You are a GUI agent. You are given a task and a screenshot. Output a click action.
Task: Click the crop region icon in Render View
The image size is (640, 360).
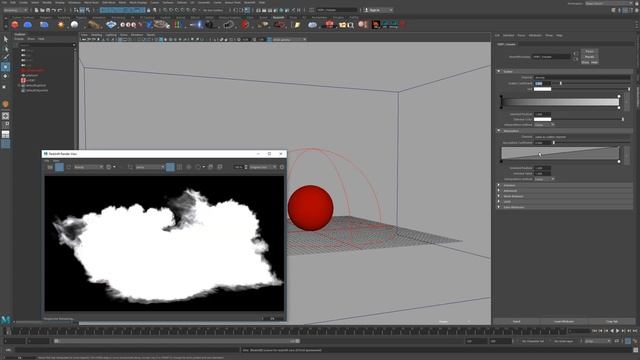click(130, 167)
